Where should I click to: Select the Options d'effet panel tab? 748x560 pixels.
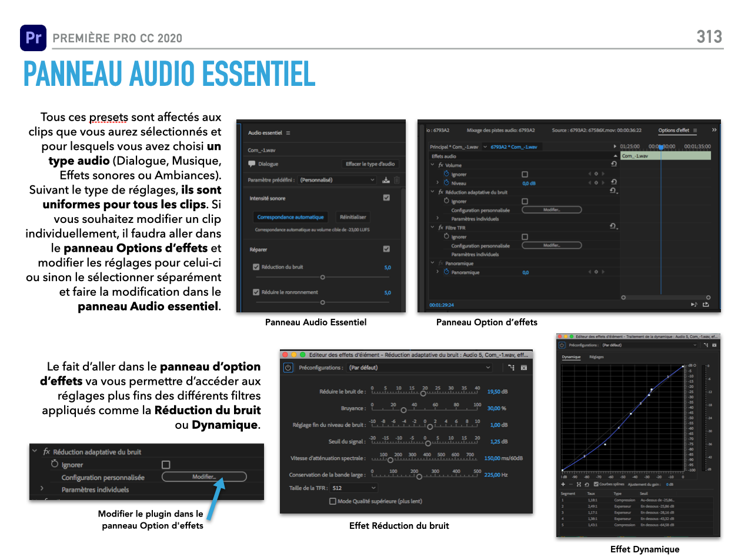click(x=673, y=131)
